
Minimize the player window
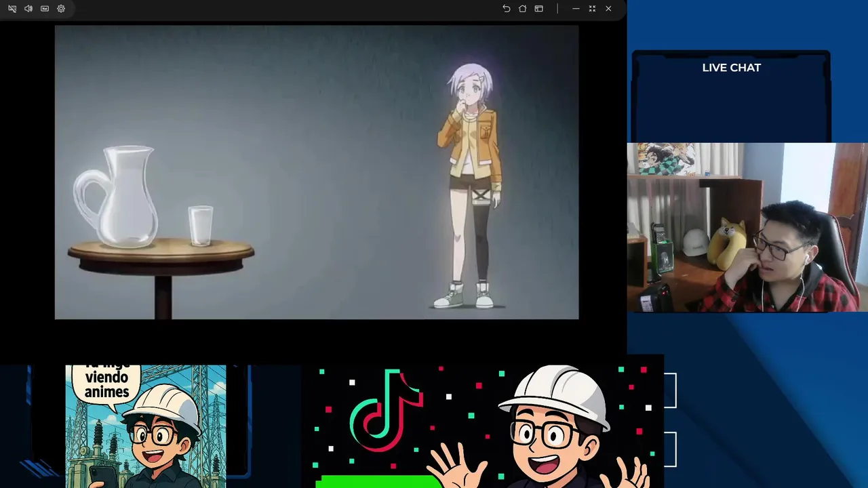click(576, 9)
